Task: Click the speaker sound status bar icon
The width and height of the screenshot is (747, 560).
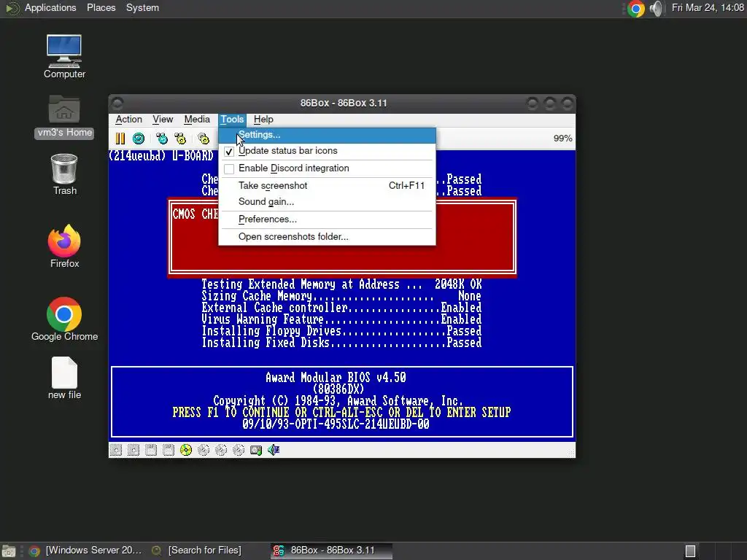Action: tap(274, 450)
